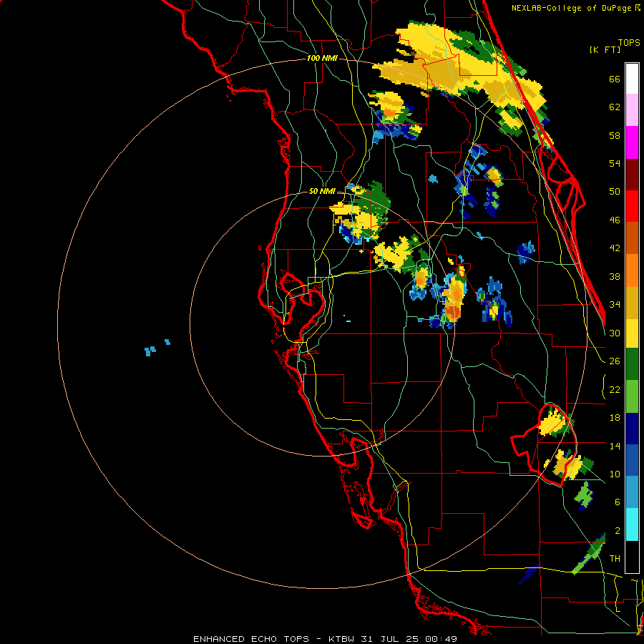Click 'ENHANCED ECHO TOPS' in the footer title
644x644 pixels.
click(x=251, y=639)
